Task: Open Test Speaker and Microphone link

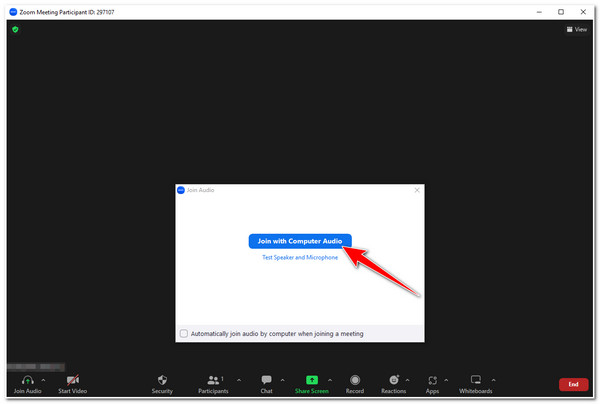Action: [x=300, y=257]
